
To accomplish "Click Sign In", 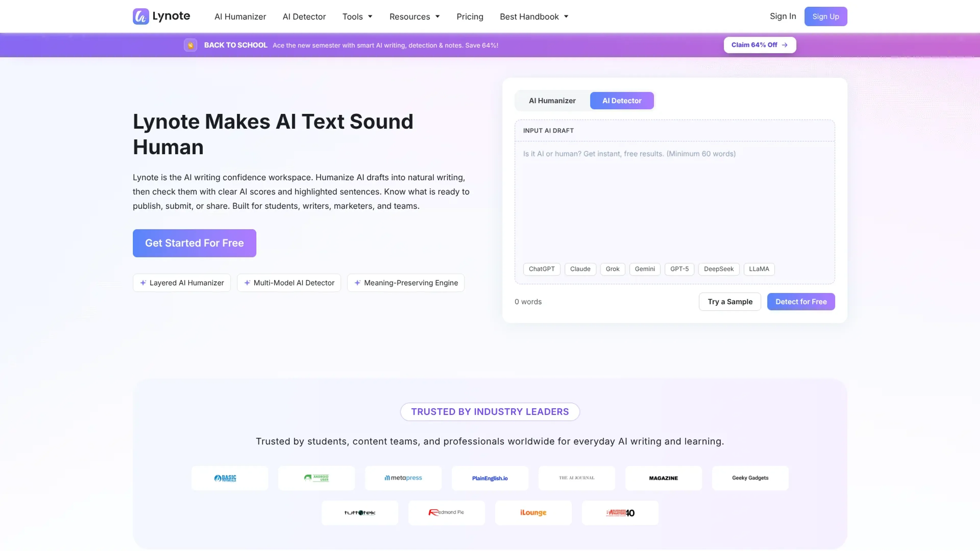I will pyautogui.click(x=783, y=16).
